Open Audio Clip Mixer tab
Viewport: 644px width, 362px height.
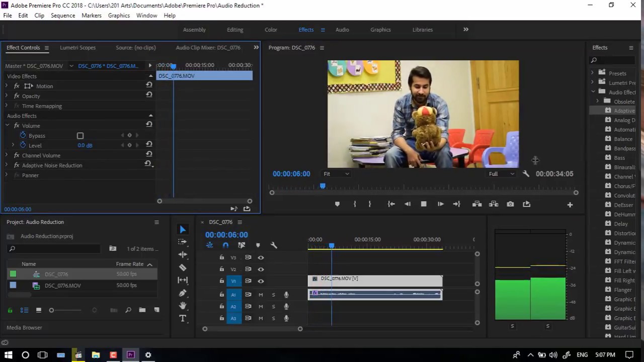(x=208, y=48)
